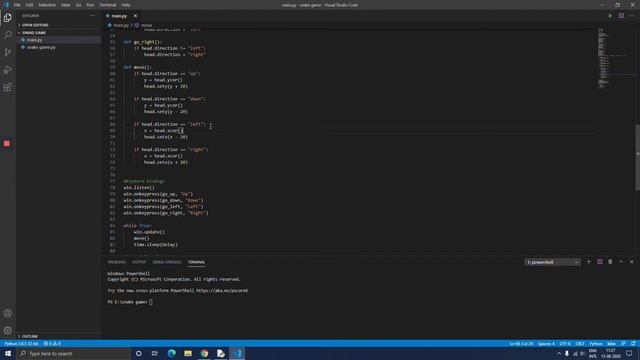
Task: Close the terminal panel
Action: coord(631,262)
